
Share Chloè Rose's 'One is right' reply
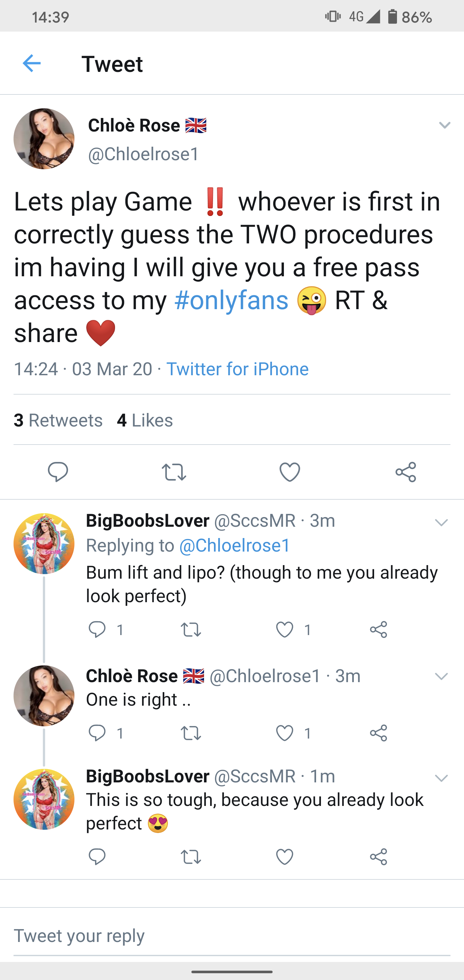(x=379, y=733)
